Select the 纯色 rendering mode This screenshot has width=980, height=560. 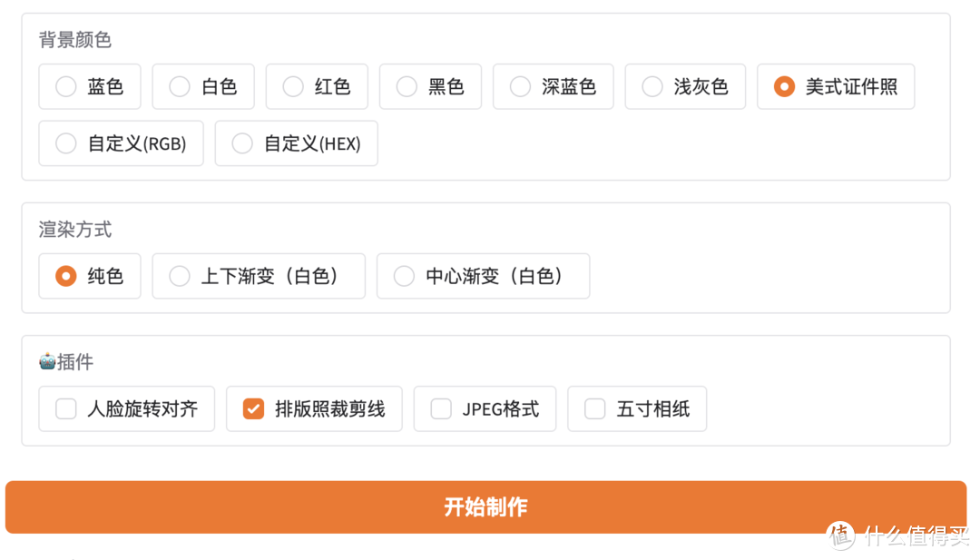[x=89, y=276]
